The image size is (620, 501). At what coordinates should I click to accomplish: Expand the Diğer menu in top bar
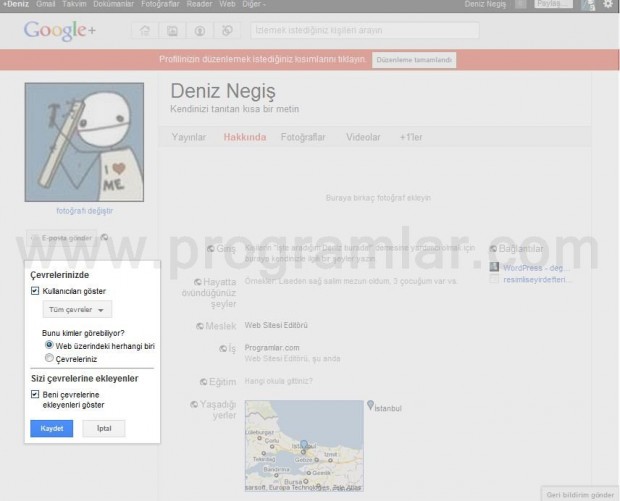click(x=253, y=4)
